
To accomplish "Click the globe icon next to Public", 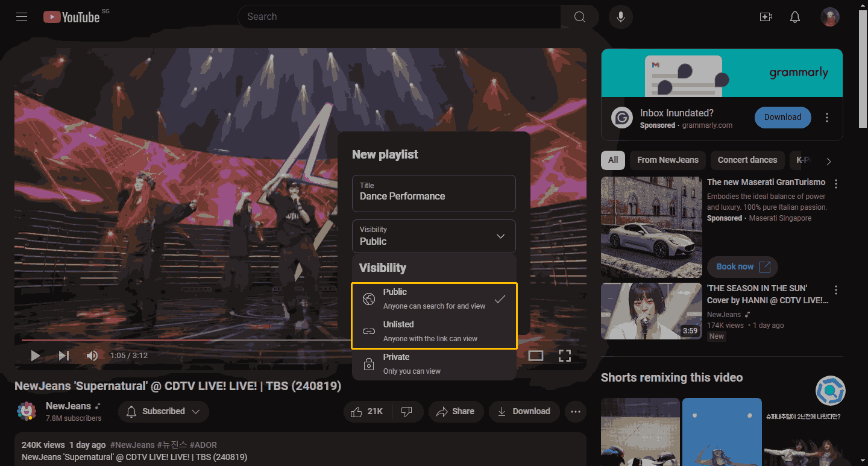I will tap(368, 299).
